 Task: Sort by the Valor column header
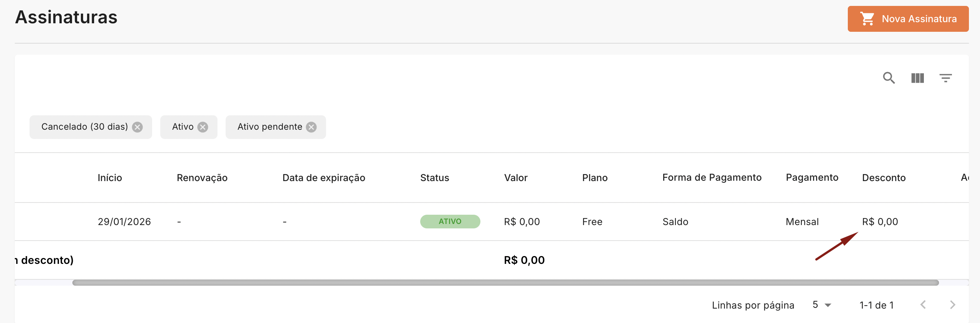click(515, 177)
